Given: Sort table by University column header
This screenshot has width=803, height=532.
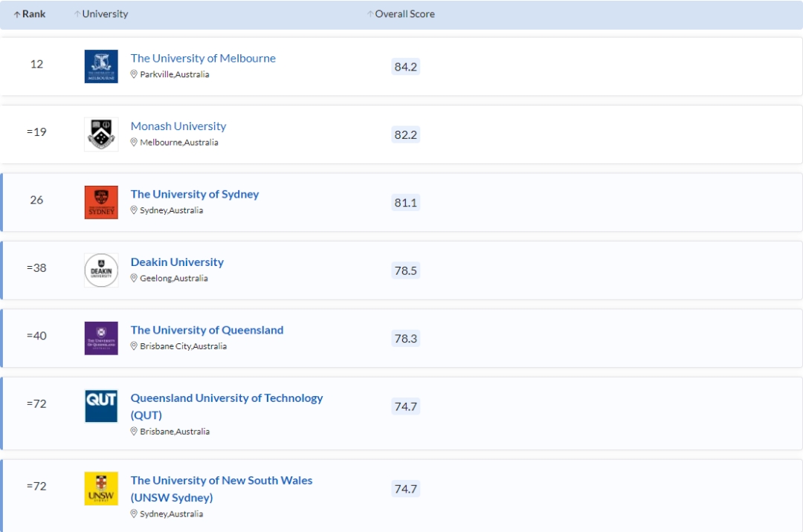Looking at the screenshot, I should 101,14.
